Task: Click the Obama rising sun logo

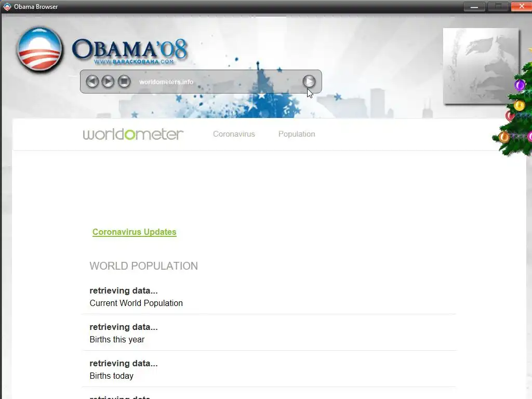Action: coord(39,49)
